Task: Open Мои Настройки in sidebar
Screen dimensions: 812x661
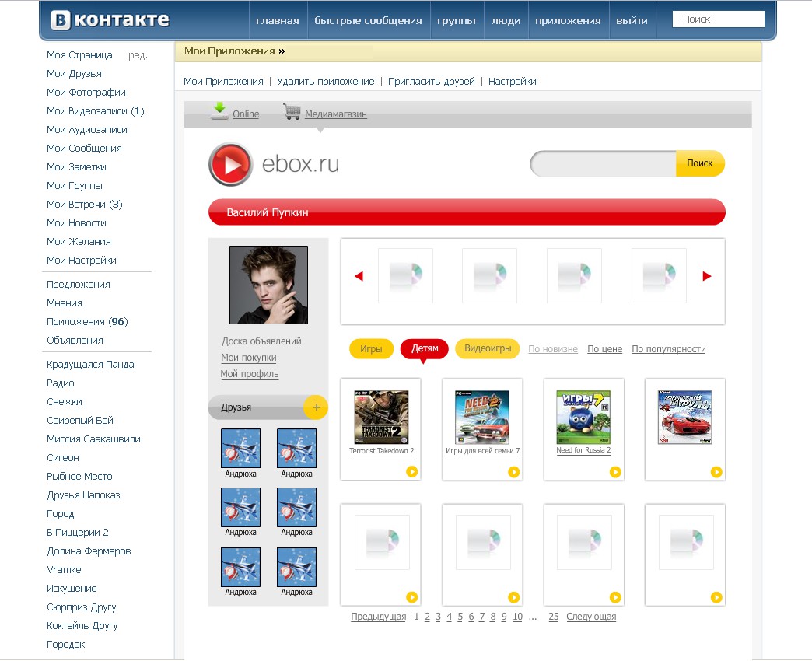Action: point(82,260)
